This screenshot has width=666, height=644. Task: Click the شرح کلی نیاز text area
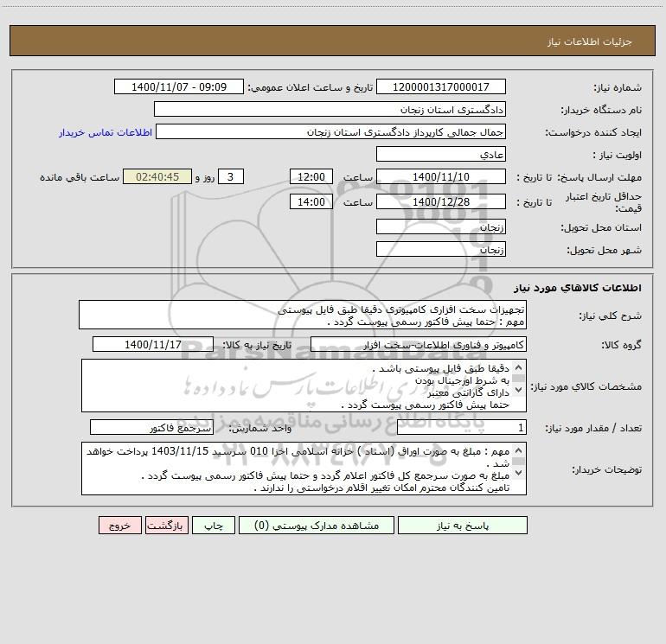tap(303, 315)
